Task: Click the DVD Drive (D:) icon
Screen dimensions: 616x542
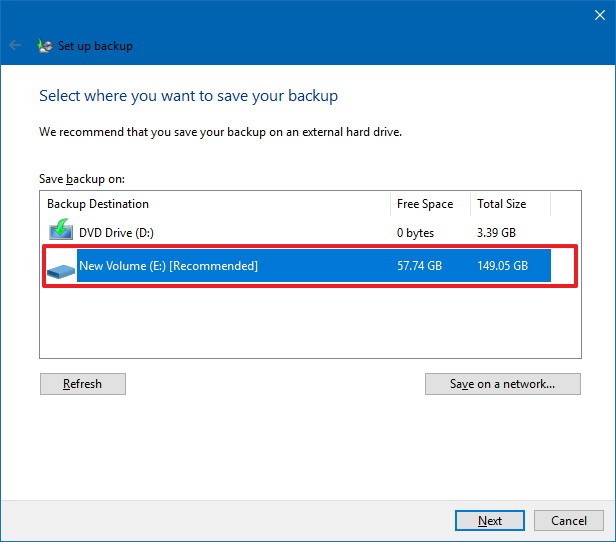Action: [61, 229]
